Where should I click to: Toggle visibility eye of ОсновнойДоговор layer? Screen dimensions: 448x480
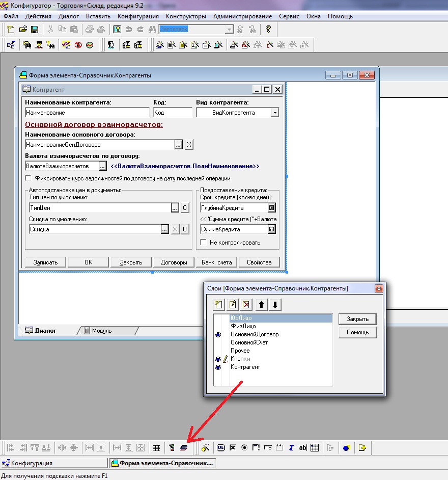(x=218, y=335)
